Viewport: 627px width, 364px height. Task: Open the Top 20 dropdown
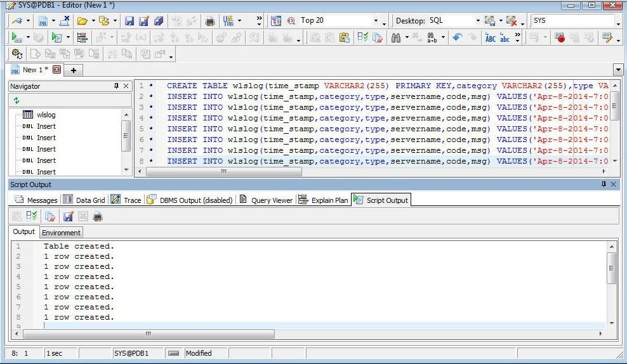[x=376, y=21]
